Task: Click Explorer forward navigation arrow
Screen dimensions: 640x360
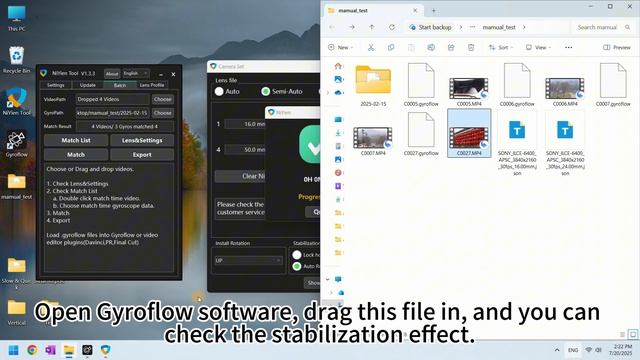Action: (x=351, y=27)
